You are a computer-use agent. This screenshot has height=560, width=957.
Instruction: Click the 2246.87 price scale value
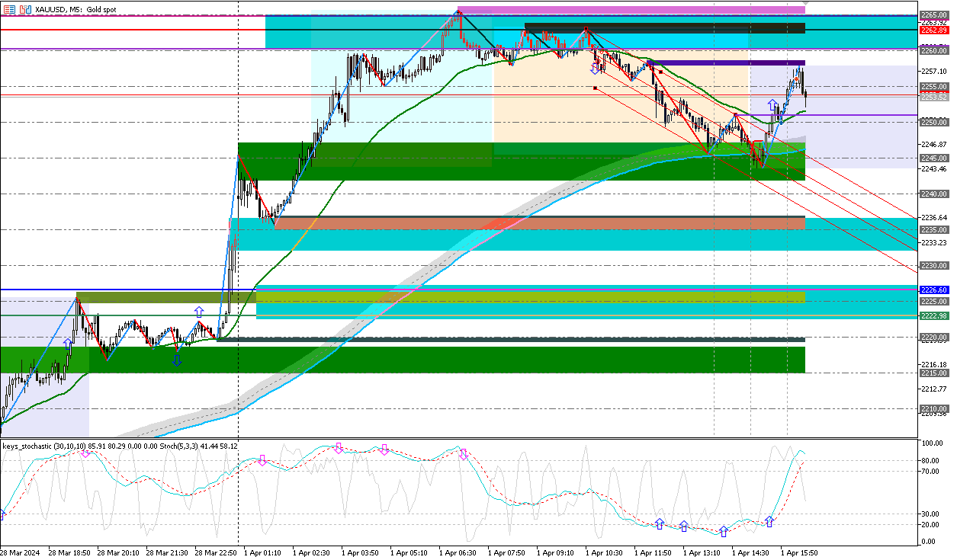pos(933,144)
